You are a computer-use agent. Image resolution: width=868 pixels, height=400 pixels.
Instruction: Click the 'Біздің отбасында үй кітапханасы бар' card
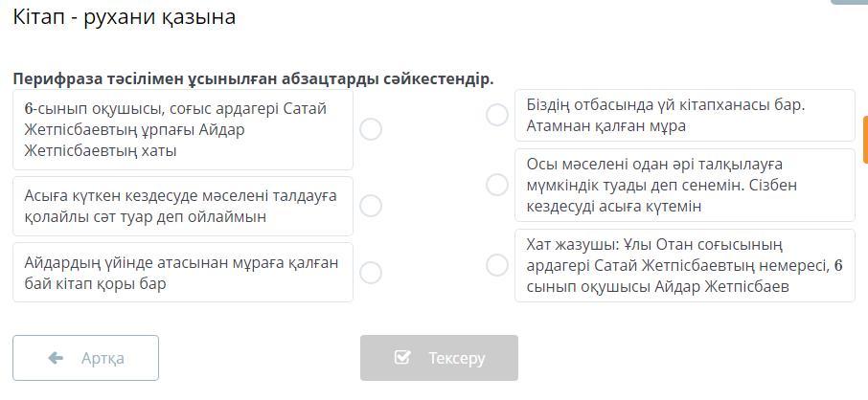click(x=684, y=115)
